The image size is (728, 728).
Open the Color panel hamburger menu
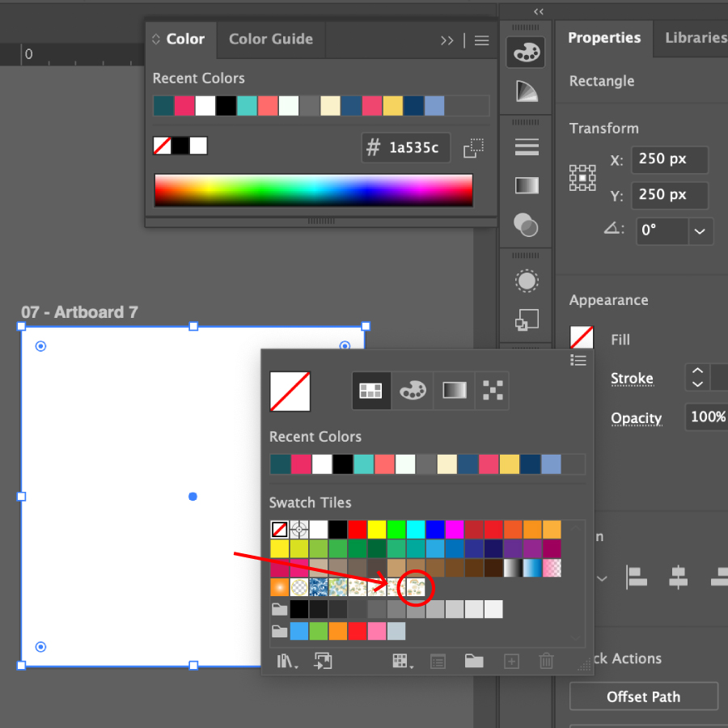pyautogui.click(x=481, y=41)
